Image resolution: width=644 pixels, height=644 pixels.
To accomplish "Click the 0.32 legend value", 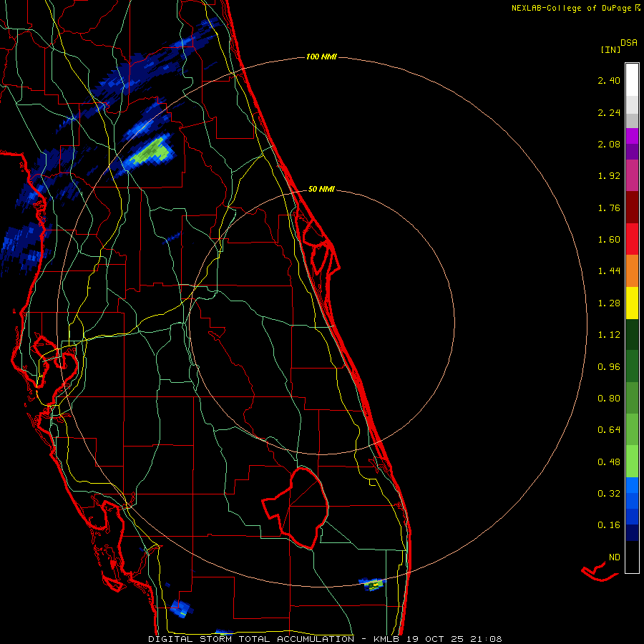I will (609, 494).
